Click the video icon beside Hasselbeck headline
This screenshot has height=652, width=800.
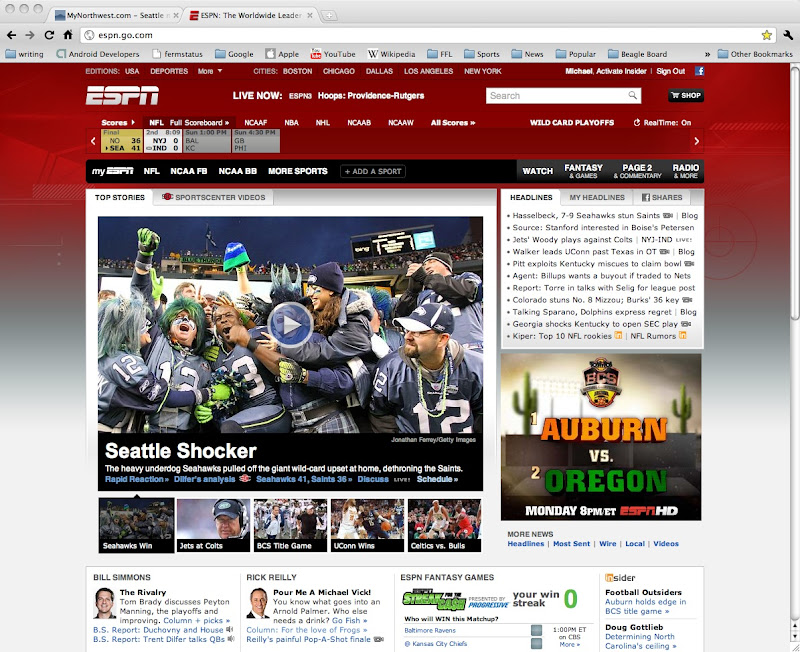(668, 216)
